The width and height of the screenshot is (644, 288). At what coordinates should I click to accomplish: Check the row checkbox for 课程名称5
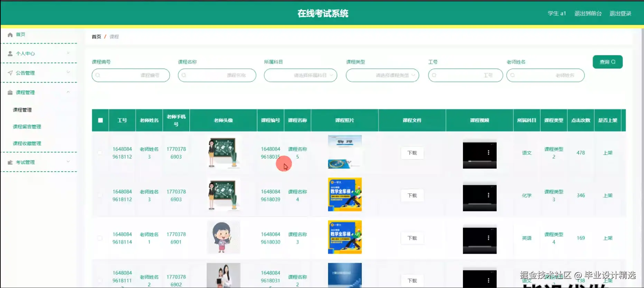[x=100, y=153]
